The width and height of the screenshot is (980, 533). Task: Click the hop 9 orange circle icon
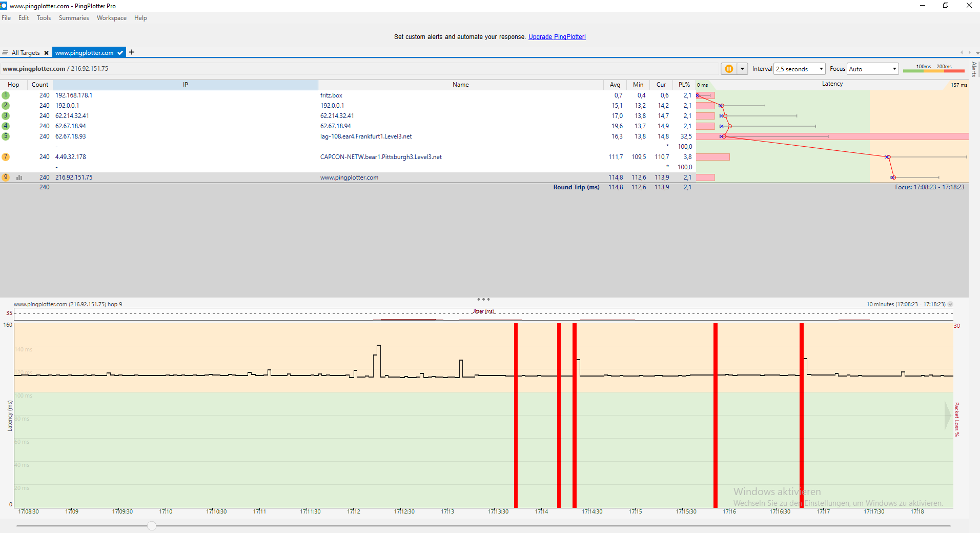[x=6, y=177]
